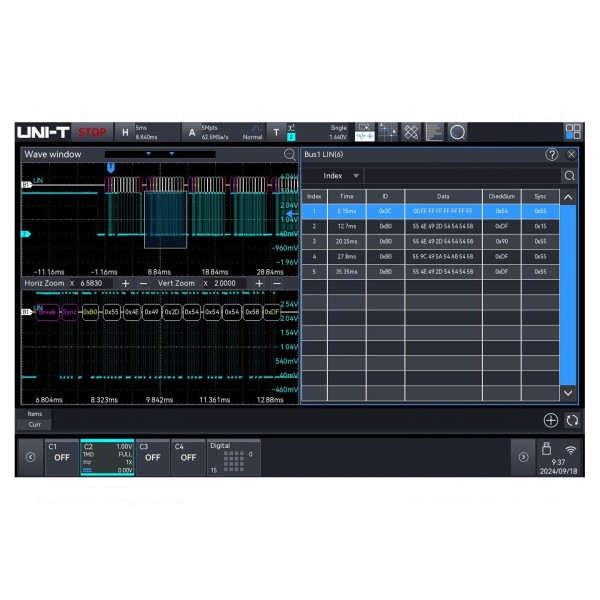Click the Bus1 LIN help question mark
The image size is (600, 600).
click(551, 155)
